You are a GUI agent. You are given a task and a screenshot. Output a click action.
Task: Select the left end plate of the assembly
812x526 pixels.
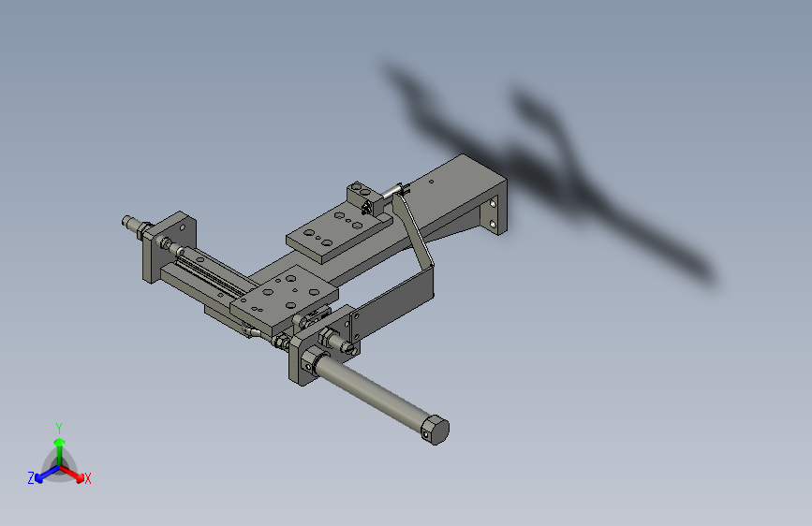(170, 246)
